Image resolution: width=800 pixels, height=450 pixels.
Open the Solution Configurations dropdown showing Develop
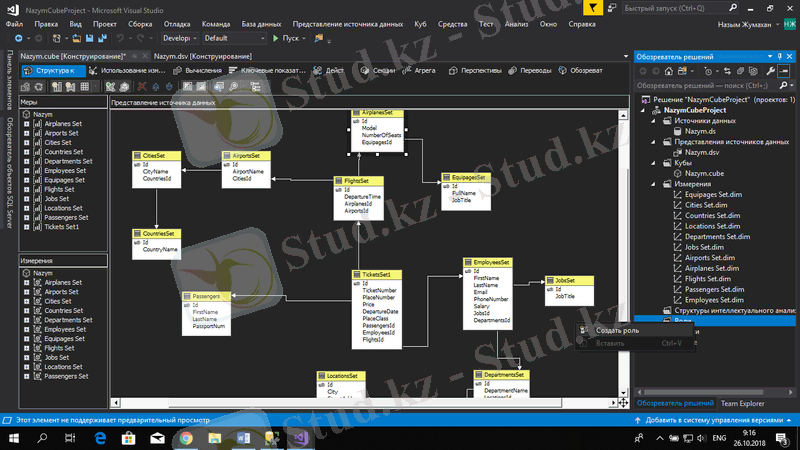(180, 38)
